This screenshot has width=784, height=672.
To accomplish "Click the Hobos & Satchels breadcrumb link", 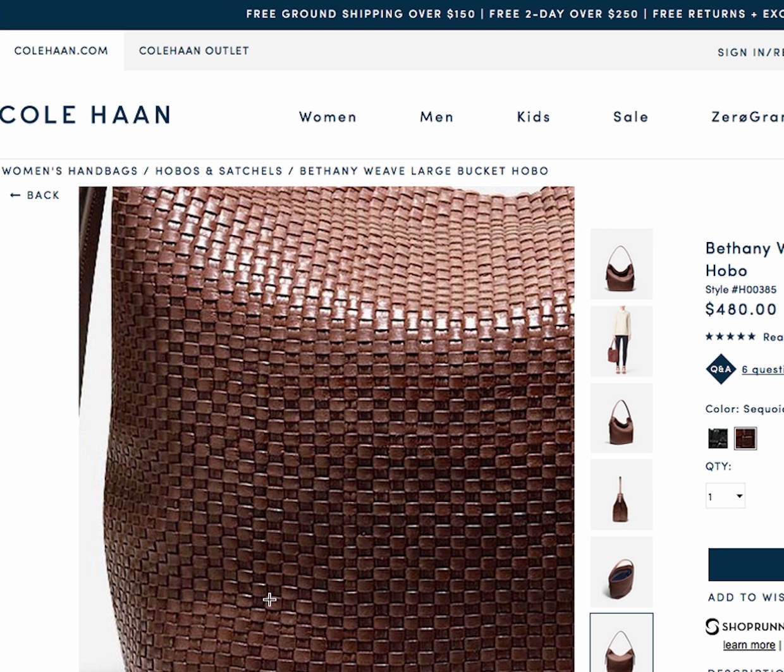I will pos(219,171).
